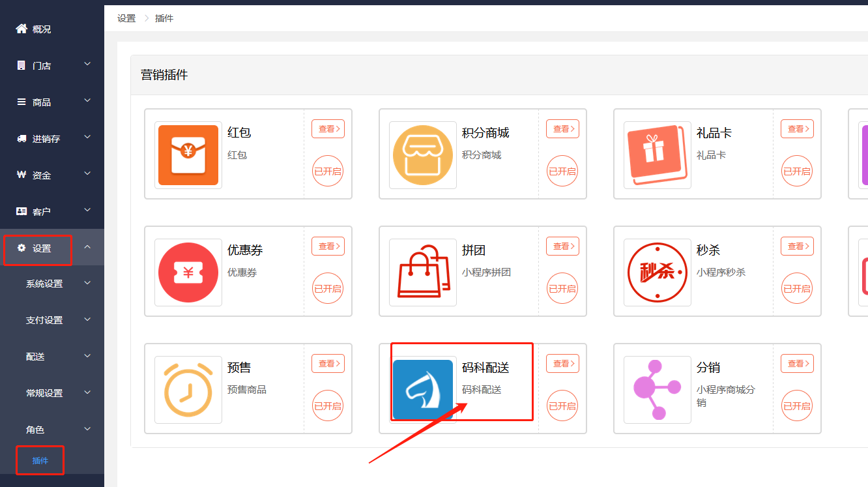Expand the 角色 submenu chevron

tap(87, 429)
